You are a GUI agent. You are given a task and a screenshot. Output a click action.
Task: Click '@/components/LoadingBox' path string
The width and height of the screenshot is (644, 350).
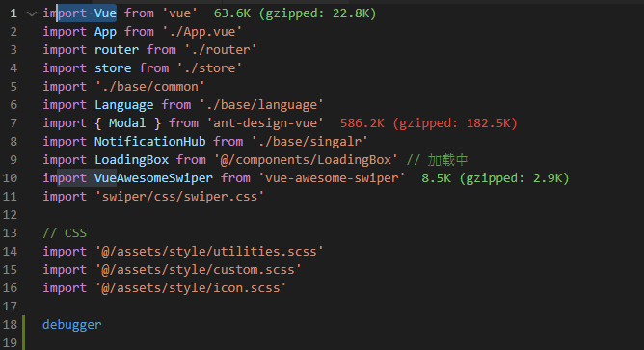[x=306, y=160]
